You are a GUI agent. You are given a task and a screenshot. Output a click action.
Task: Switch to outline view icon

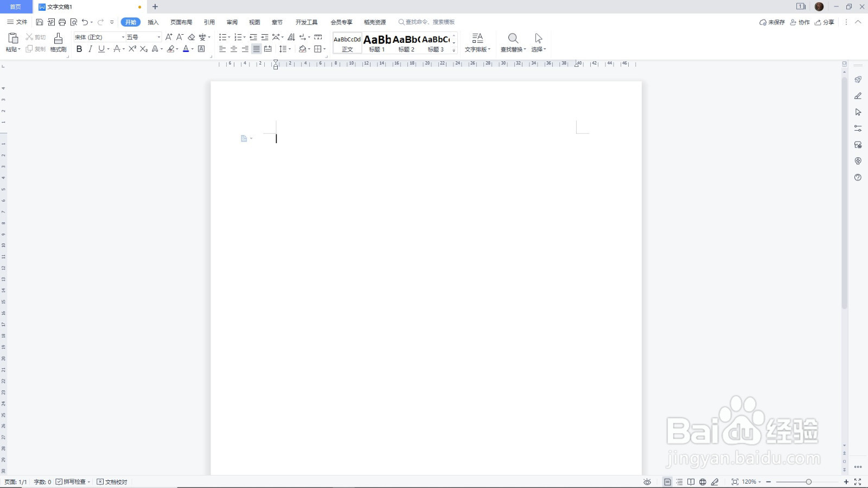coord(679,481)
